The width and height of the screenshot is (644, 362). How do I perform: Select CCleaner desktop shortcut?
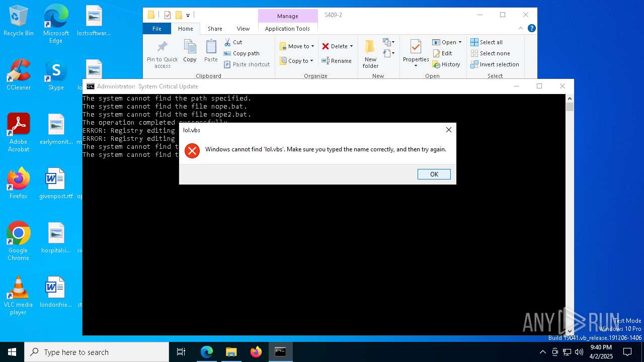[19, 75]
